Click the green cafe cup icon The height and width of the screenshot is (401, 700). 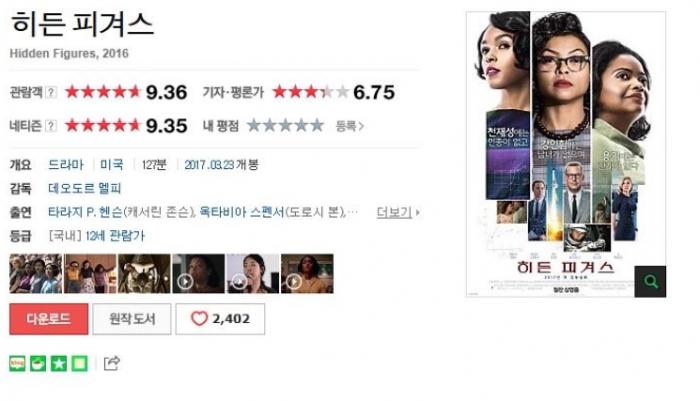click(x=38, y=363)
